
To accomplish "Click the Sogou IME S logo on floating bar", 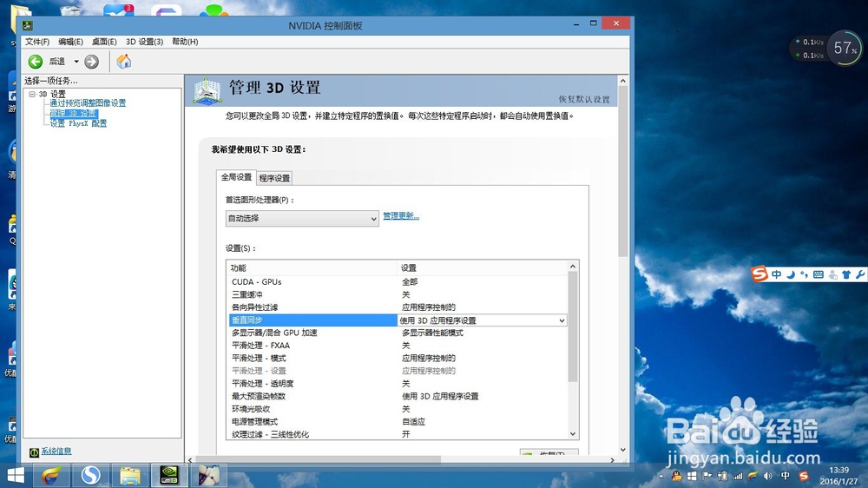I will pos(759,274).
